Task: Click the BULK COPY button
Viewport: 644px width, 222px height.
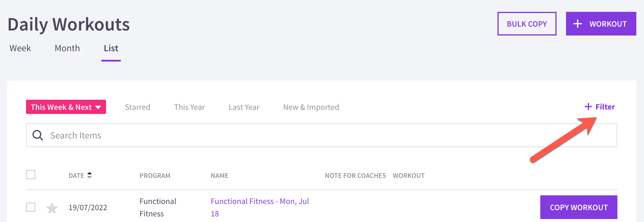Action: pyautogui.click(x=527, y=24)
